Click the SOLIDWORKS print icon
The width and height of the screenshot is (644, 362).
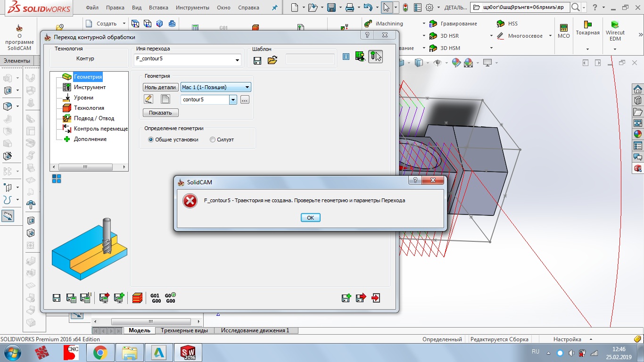click(350, 8)
